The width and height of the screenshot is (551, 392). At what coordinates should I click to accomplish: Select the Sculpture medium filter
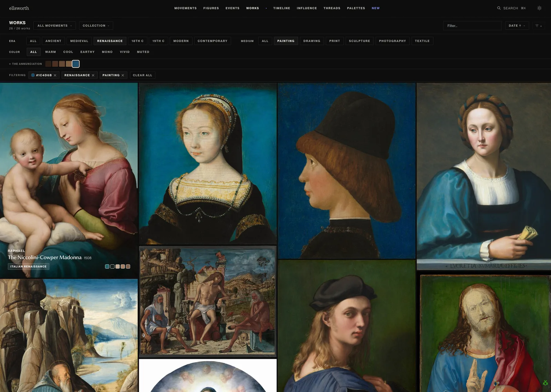click(359, 41)
